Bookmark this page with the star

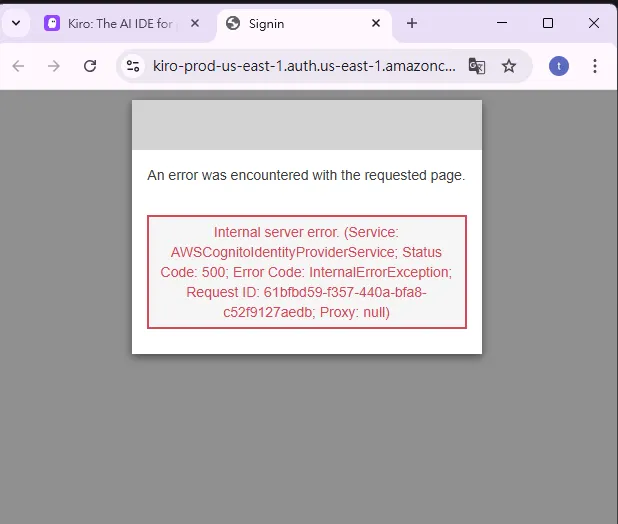pyautogui.click(x=509, y=66)
